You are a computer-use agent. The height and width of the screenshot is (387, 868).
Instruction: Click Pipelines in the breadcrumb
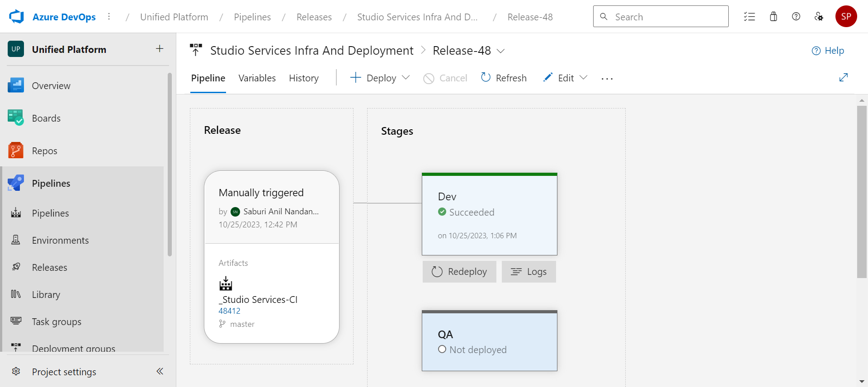tap(252, 17)
